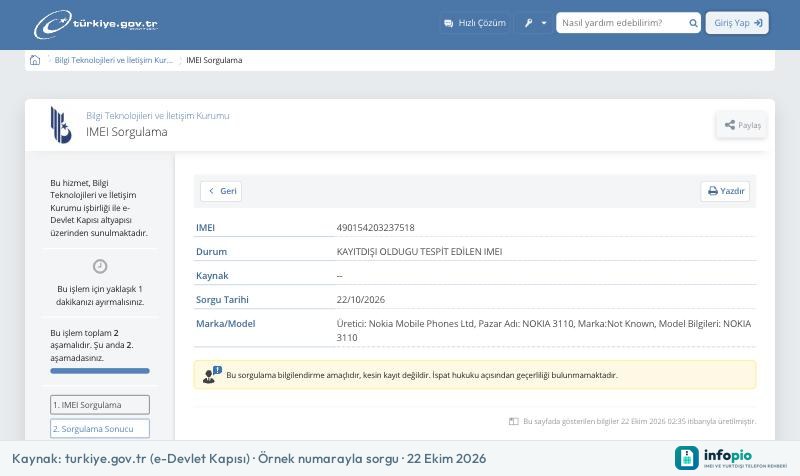Click the Marka/Model row label
Viewport: 800px width, 476px height.
pyautogui.click(x=226, y=323)
